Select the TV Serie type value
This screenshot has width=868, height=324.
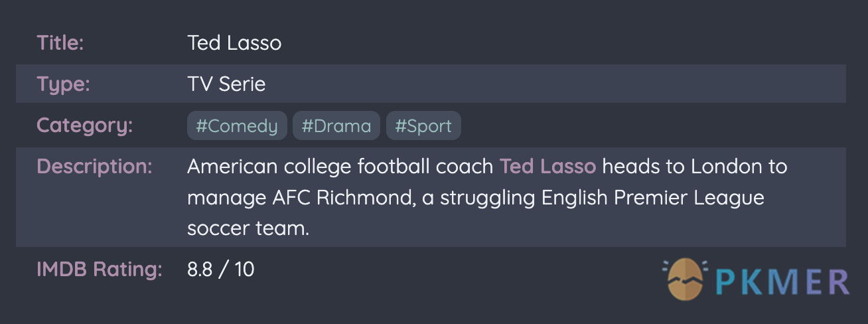(x=226, y=84)
